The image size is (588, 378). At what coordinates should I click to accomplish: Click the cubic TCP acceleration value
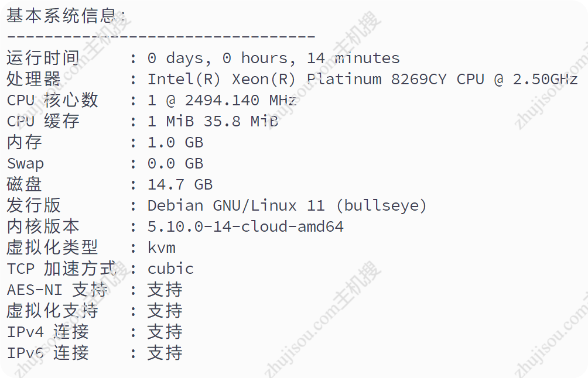(x=170, y=269)
